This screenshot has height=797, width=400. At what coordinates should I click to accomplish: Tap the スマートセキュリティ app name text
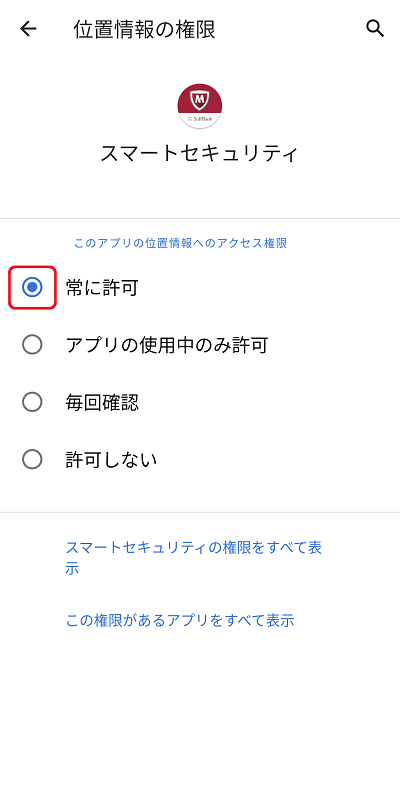click(199, 153)
